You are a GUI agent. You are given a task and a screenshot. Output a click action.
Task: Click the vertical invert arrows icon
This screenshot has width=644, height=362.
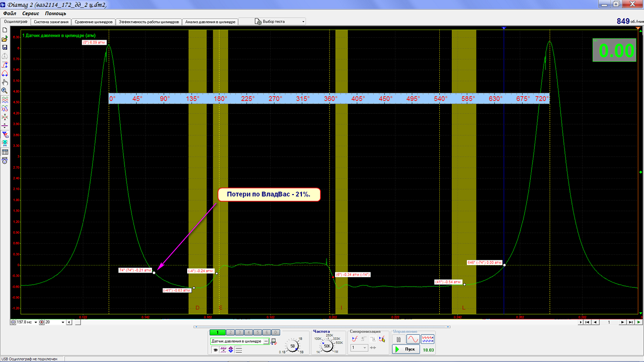point(231,350)
